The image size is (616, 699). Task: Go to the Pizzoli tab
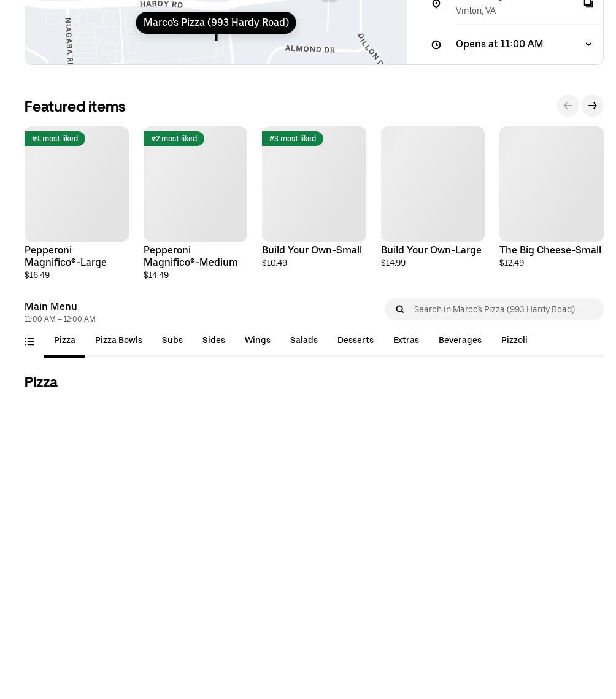pos(514,340)
